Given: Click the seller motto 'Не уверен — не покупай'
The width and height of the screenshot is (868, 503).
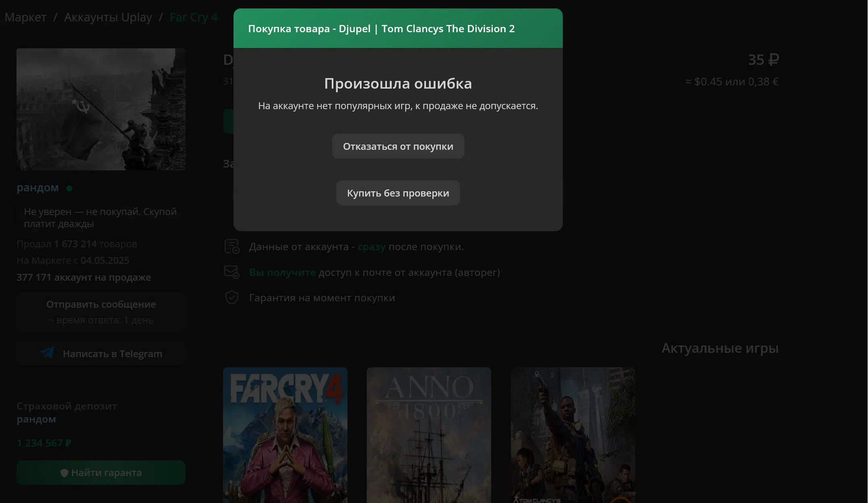Looking at the screenshot, I should coord(100,217).
